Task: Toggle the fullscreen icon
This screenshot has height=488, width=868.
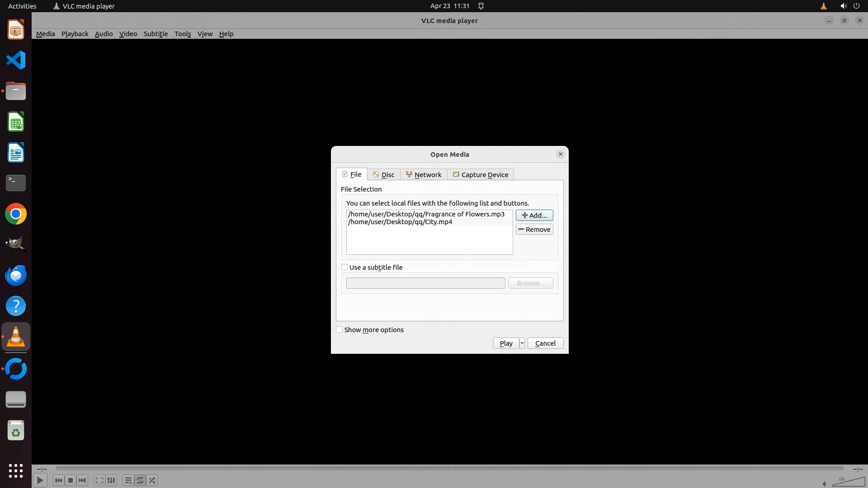Action: click(99, 480)
